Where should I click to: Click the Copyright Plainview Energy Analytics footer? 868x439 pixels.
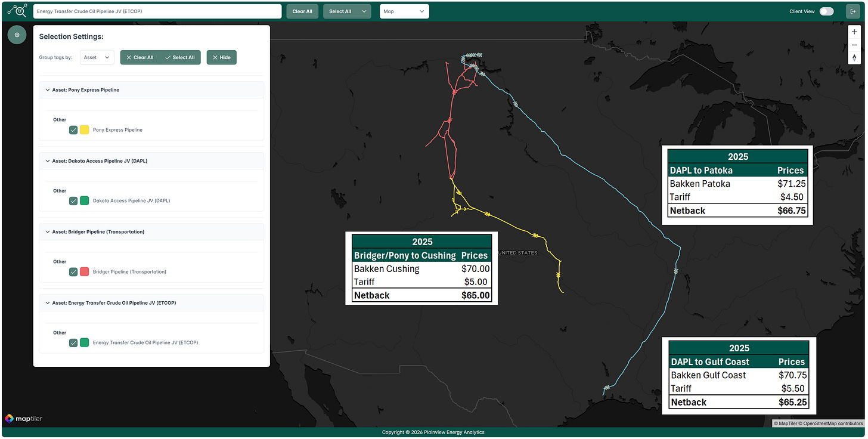click(433, 432)
